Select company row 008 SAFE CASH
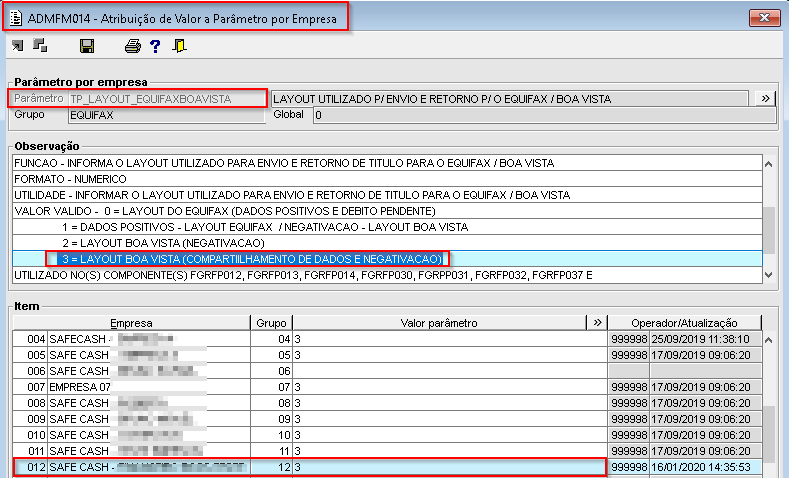Image resolution: width=789 pixels, height=478 pixels. coord(131,403)
